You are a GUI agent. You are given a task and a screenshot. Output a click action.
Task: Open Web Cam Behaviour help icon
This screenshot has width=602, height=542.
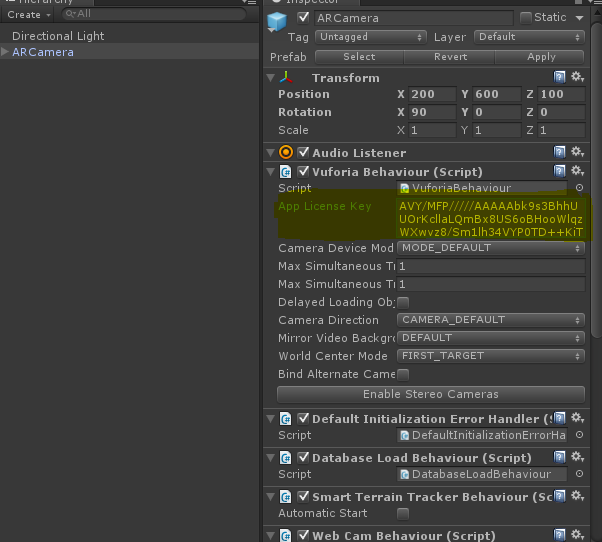pyautogui.click(x=559, y=535)
